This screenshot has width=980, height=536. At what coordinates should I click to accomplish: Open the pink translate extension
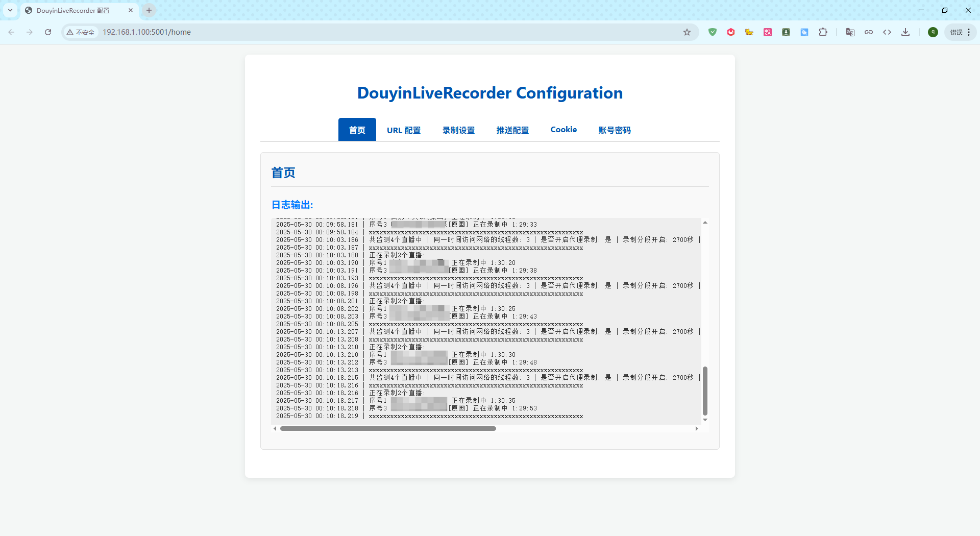768,32
